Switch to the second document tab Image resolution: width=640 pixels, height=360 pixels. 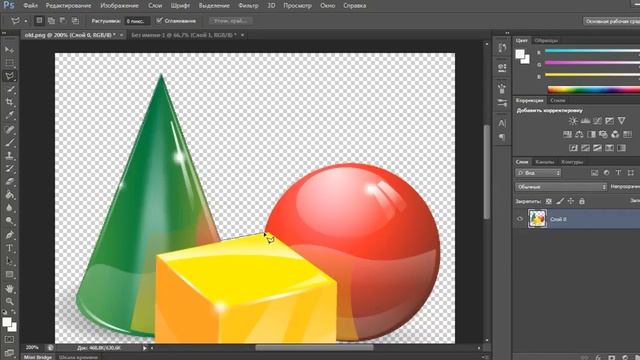[x=184, y=35]
